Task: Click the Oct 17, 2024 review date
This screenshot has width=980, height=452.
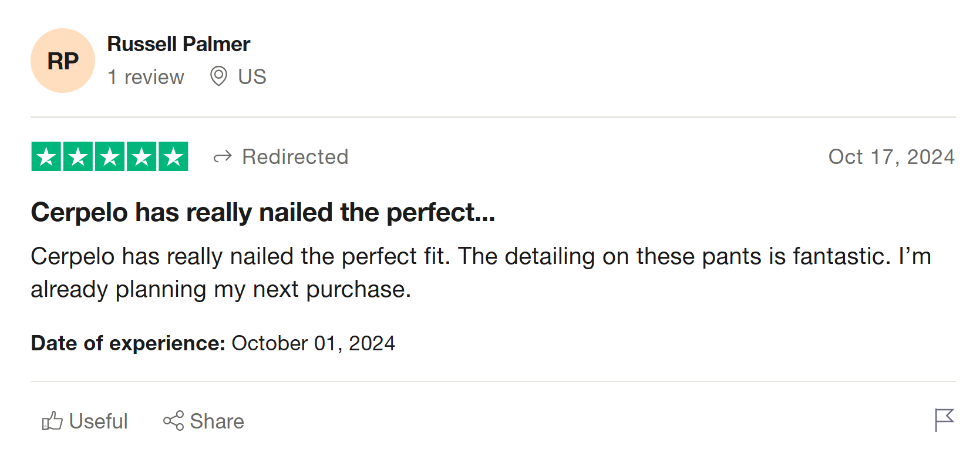Action: 891,157
